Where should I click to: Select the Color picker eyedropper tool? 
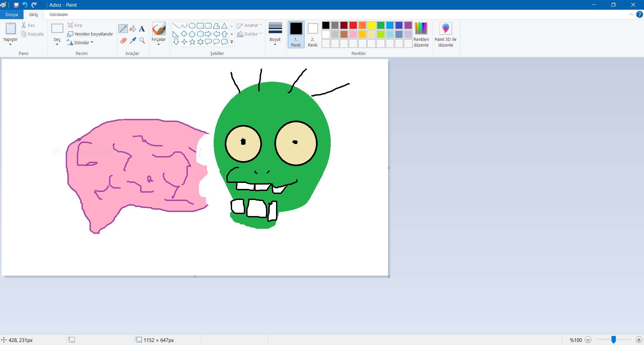(133, 41)
